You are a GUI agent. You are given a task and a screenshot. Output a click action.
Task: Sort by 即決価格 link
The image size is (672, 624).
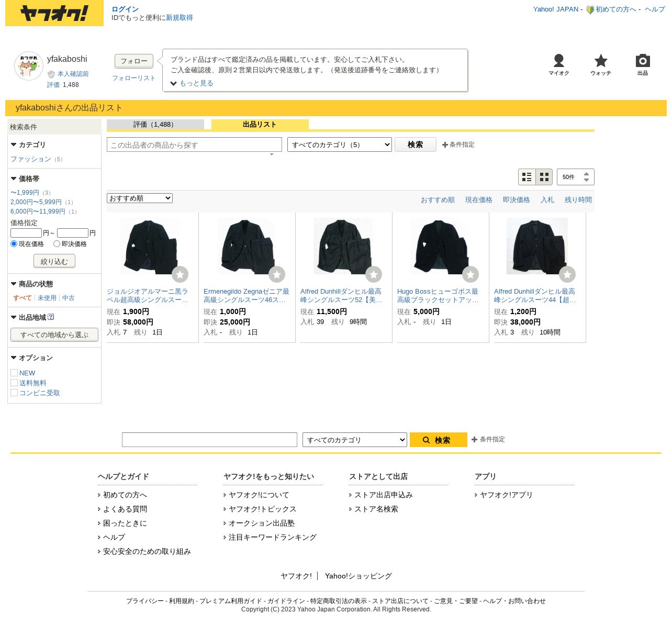coord(517,200)
